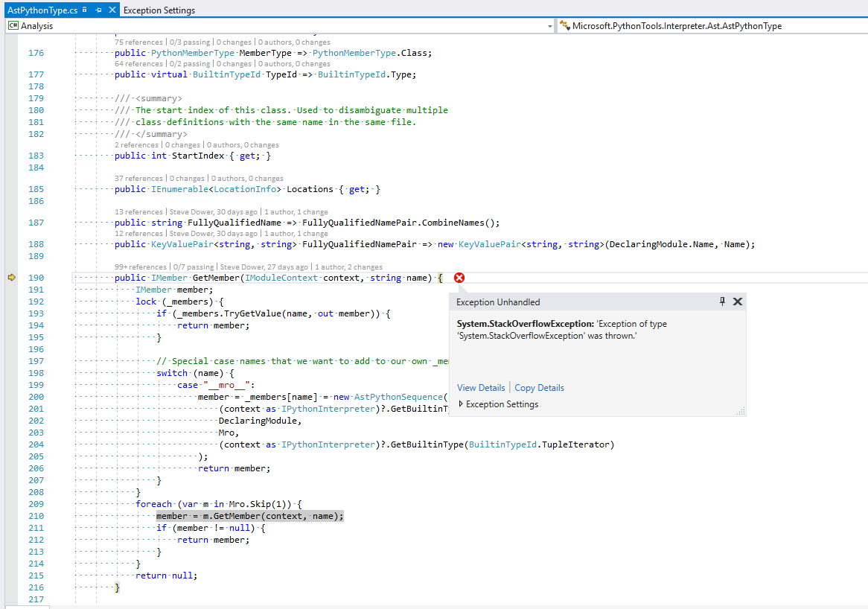Click the Exception Unhandled title
868x609 pixels.
498,302
